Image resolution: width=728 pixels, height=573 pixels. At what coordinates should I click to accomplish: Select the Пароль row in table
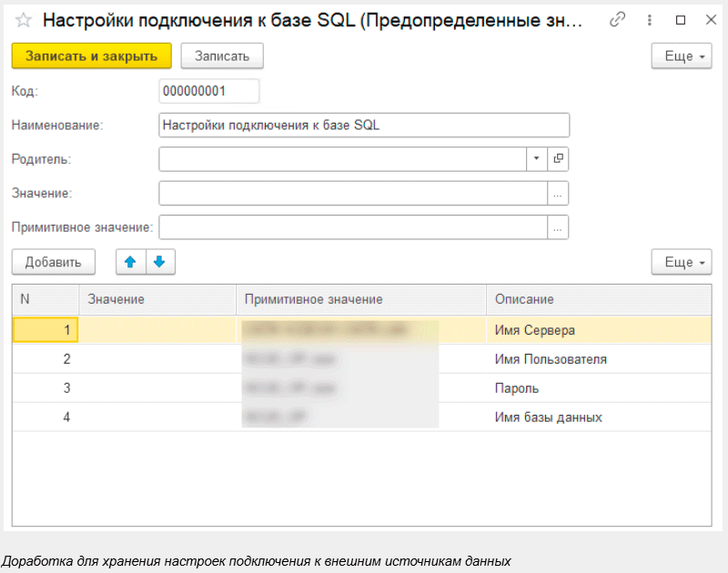tap(516, 388)
